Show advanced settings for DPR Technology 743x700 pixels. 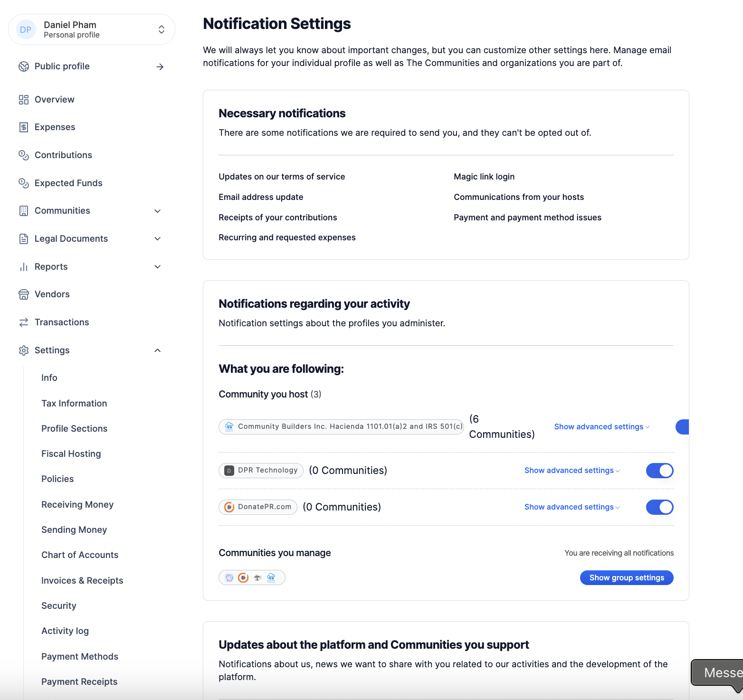point(572,470)
